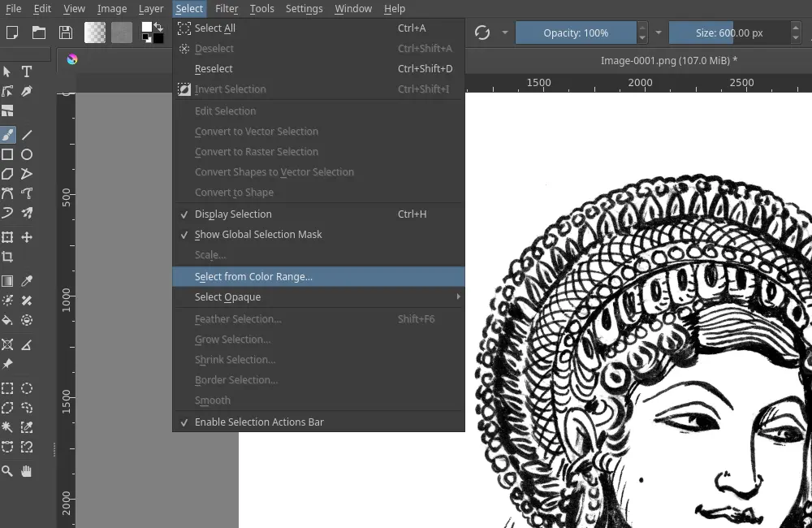Click the Size stepper arrows
Image resolution: width=812 pixels, height=528 pixels.
(796, 32)
